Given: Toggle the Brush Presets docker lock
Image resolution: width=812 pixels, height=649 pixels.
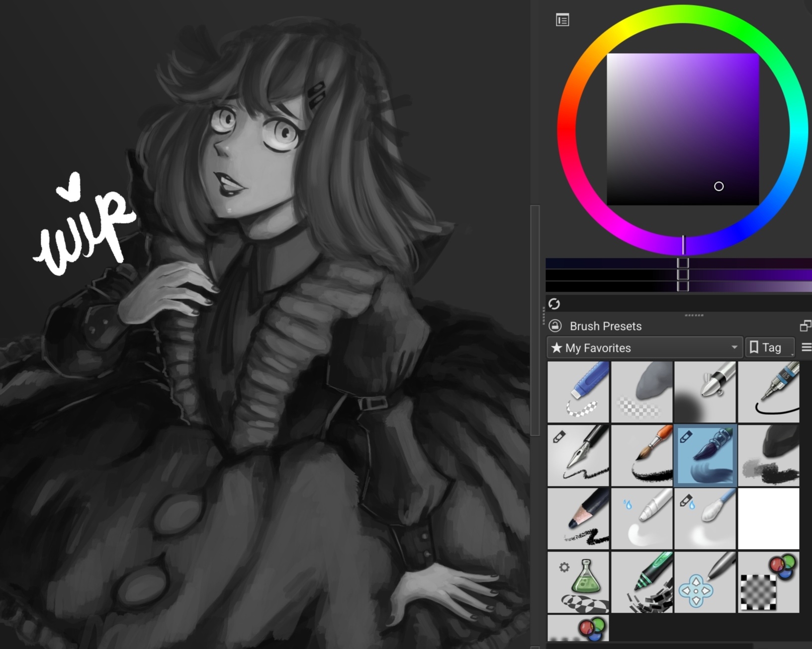Looking at the screenshot, I should point(555,326).
